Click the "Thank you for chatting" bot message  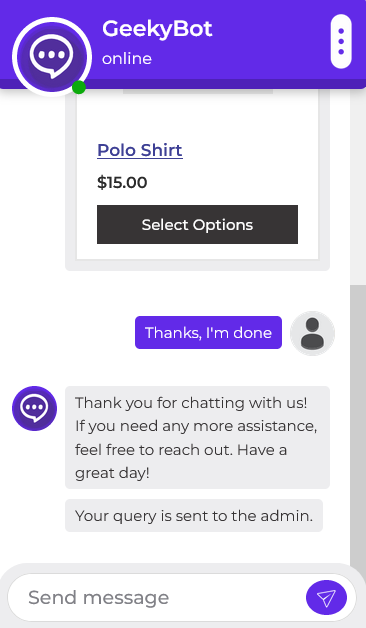point(197,437)
